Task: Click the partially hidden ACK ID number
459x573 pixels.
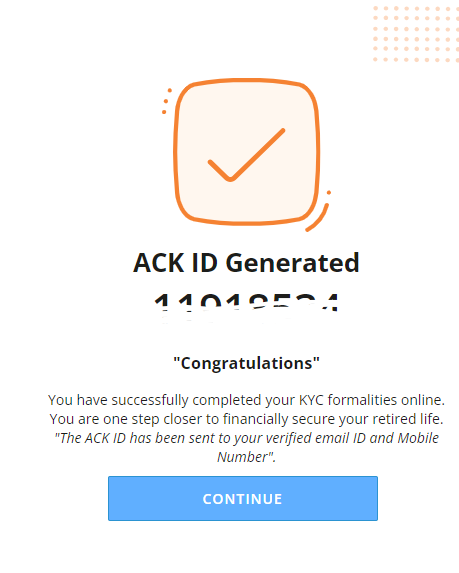Action: click(246, 302)
